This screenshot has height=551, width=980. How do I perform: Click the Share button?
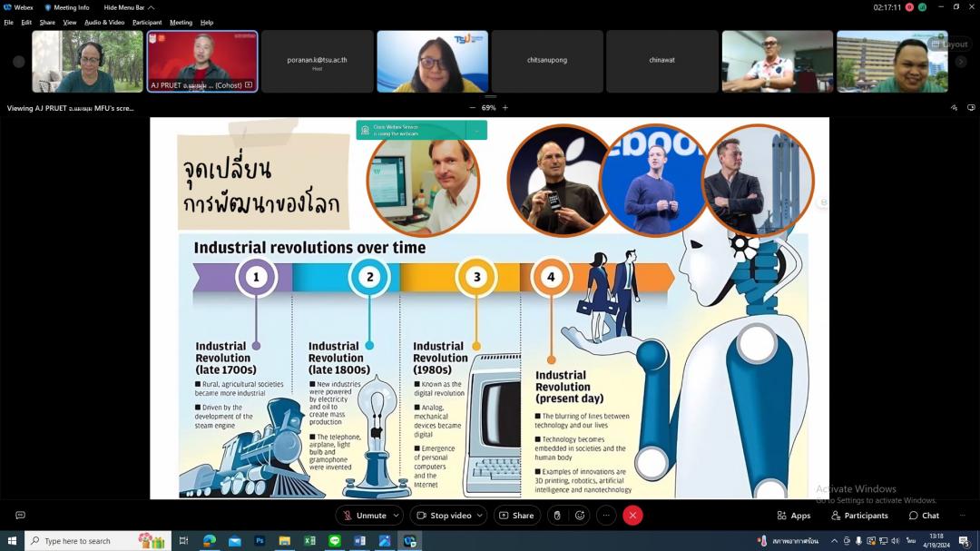click(516, 516)
